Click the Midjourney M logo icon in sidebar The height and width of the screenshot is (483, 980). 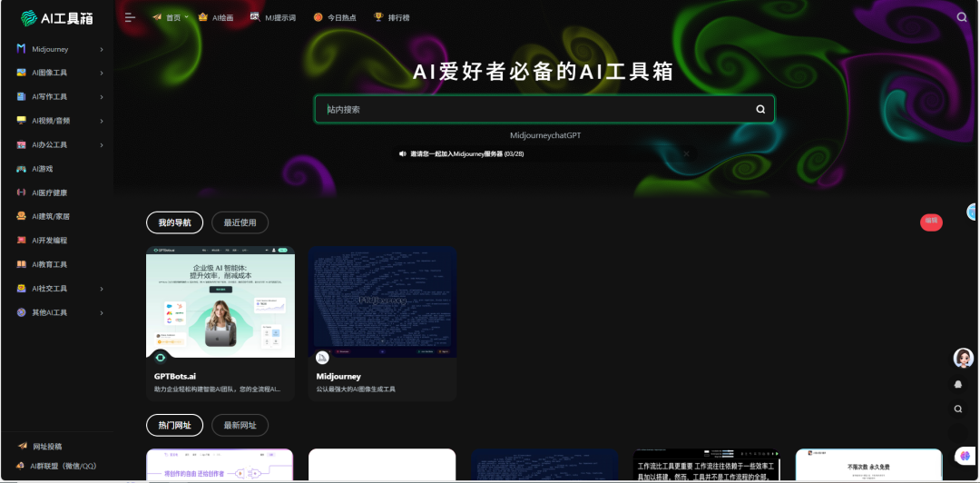tap(21, 49)
